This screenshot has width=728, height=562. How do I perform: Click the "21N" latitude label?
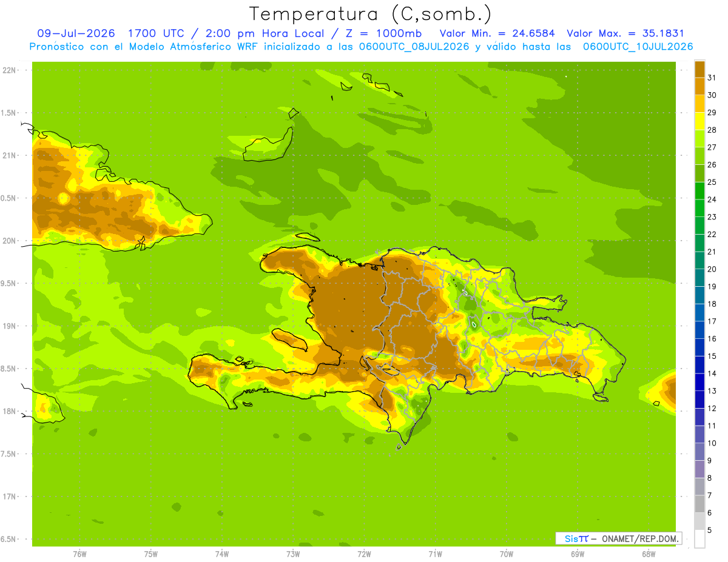click(8, 155)
